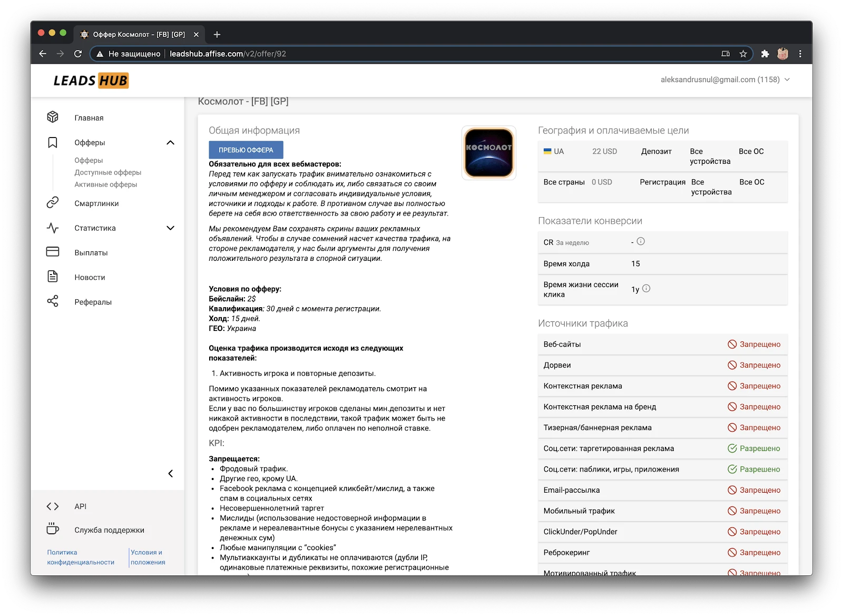Reload the page with refresh icon
Viewport: 843px width, 616px height.
(x=78, y=54)
